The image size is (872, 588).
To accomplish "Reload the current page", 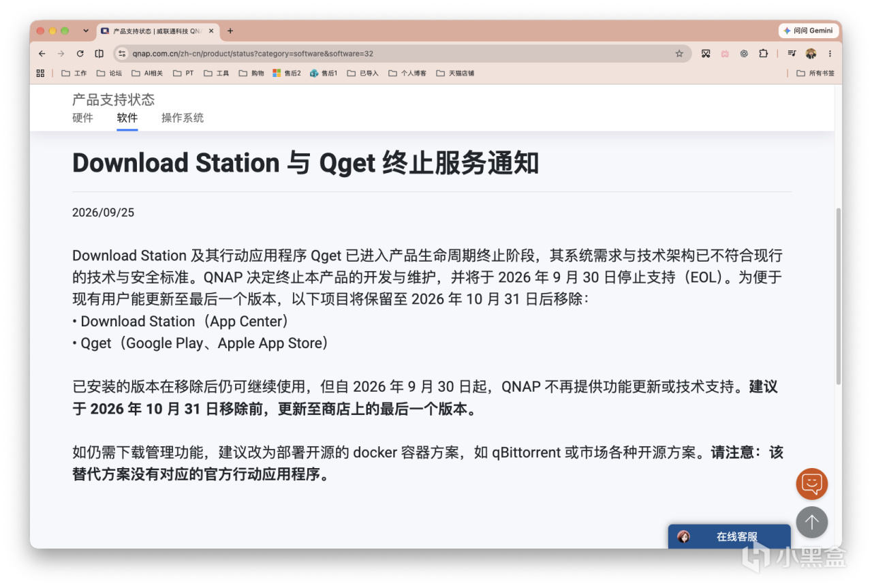I will point(80,54).
